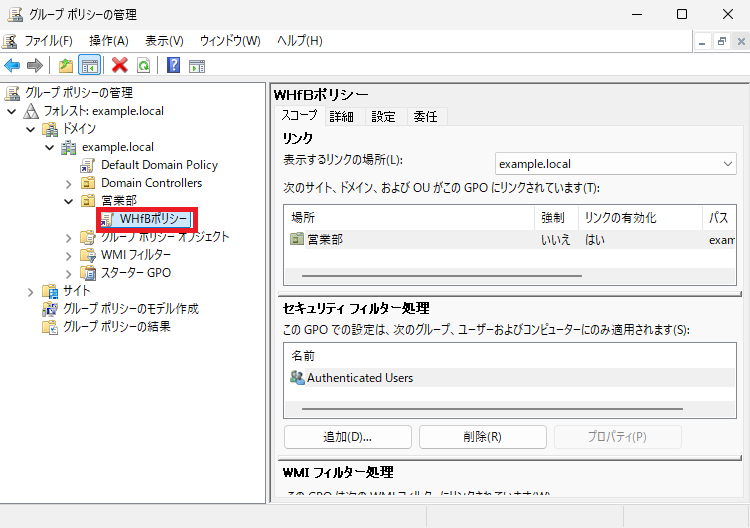Open the ウィンドウ(W) menu
The height and width of the screenshot is (528, 750).
point(230,41)
